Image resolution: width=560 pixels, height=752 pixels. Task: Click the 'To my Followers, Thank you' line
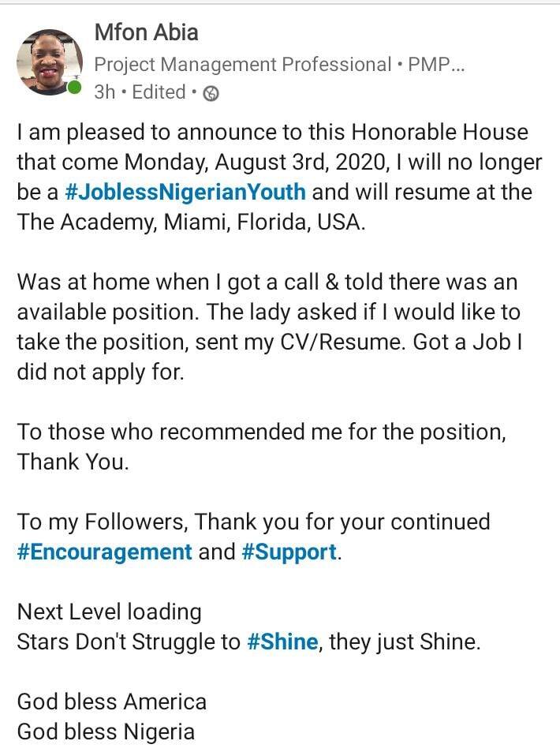[254, 522]
